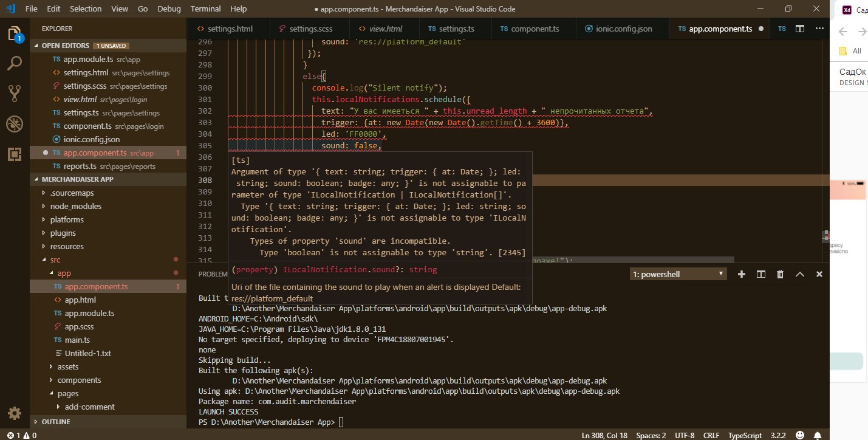Click the feedback smiley in status bar
The width and height of the screenshot is (868, 440).
point(799,435)
